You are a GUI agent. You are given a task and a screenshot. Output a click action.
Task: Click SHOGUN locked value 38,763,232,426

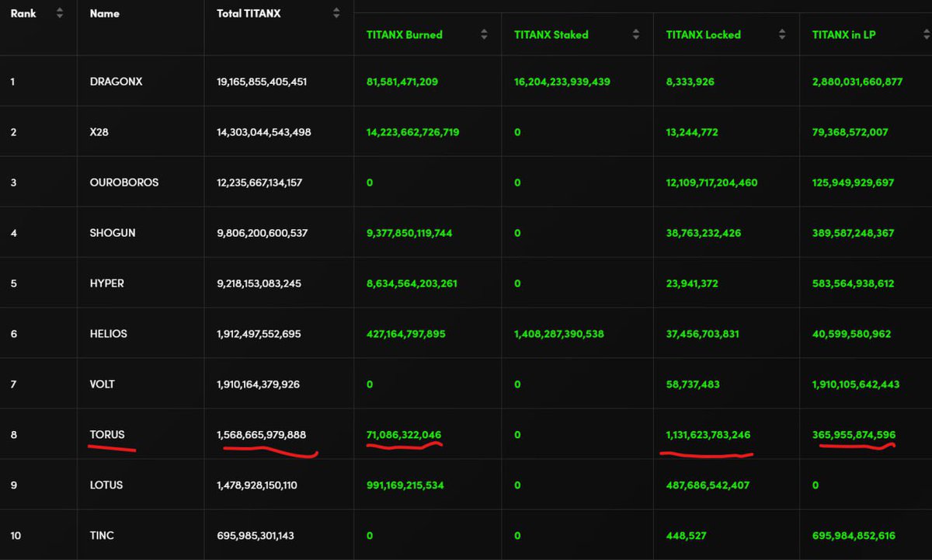[x=704, y=233]
